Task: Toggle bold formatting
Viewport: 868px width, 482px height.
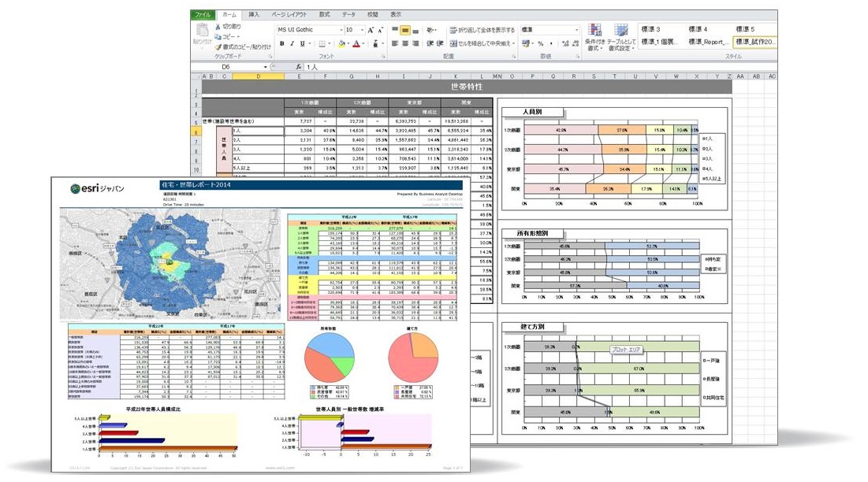Action: click(x=281, y=43)
